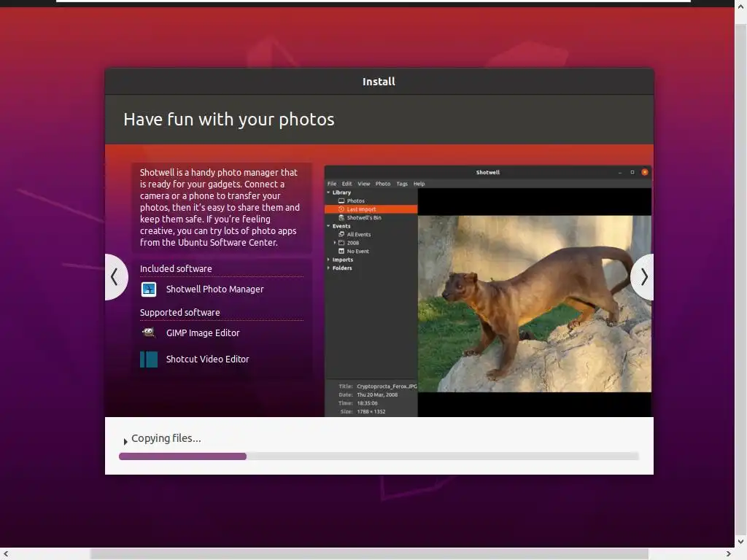Click the vertical scrollbar down arrow
Viewport: 747px width, 560px height.
[741, 542]
